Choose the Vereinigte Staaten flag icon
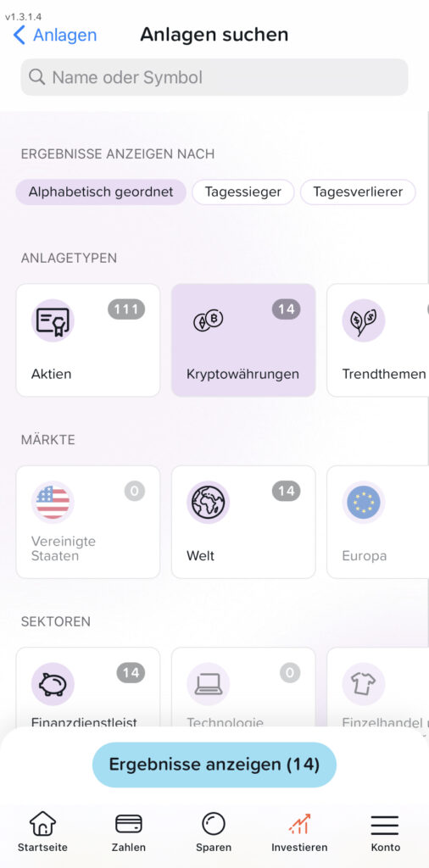Screen dimensions: 429x868 coord(53,502)
